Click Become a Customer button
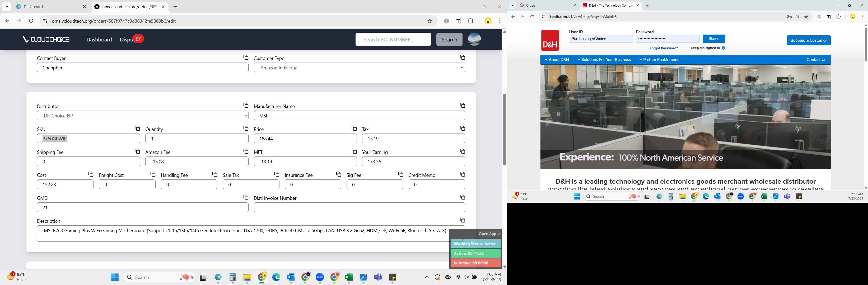868x285 pixels. (x=808, y=40)
